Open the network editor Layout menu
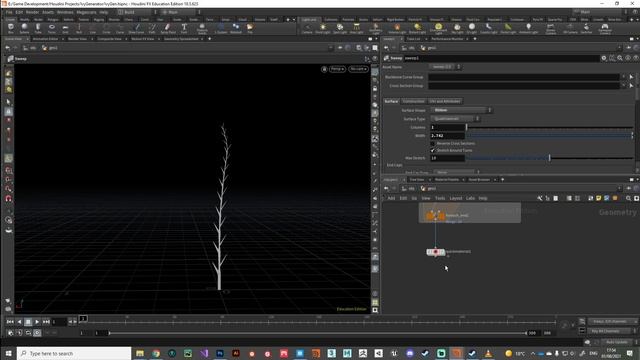This screenshot has height=360, width=640. pyautogui.click(x=456, y=198)
